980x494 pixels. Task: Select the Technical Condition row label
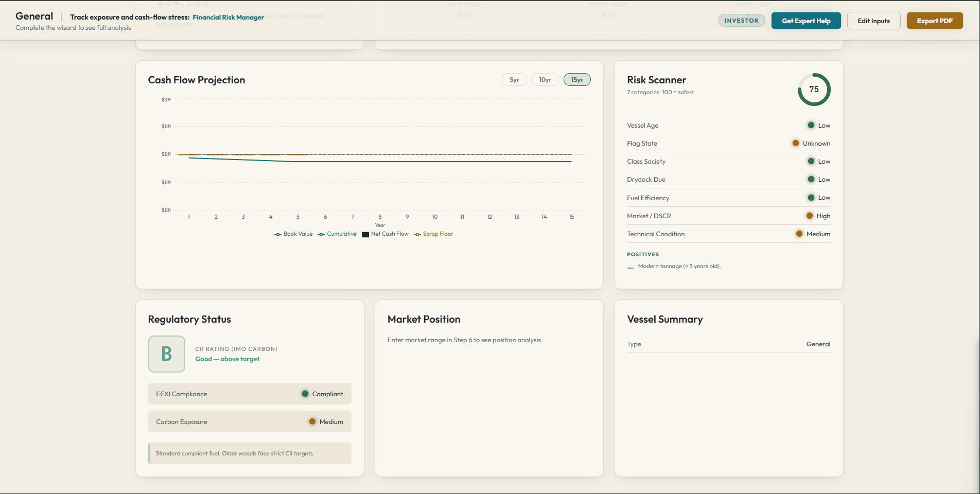point(656,234)
